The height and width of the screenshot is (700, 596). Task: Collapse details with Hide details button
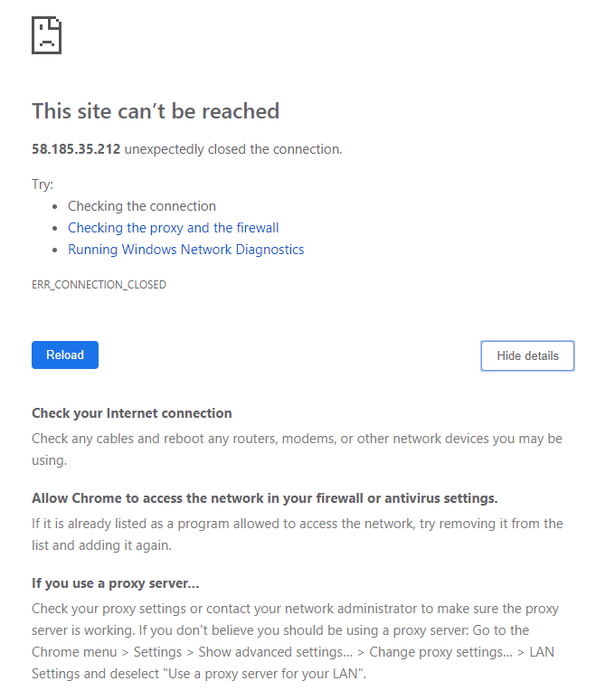[x=527, y=355]
